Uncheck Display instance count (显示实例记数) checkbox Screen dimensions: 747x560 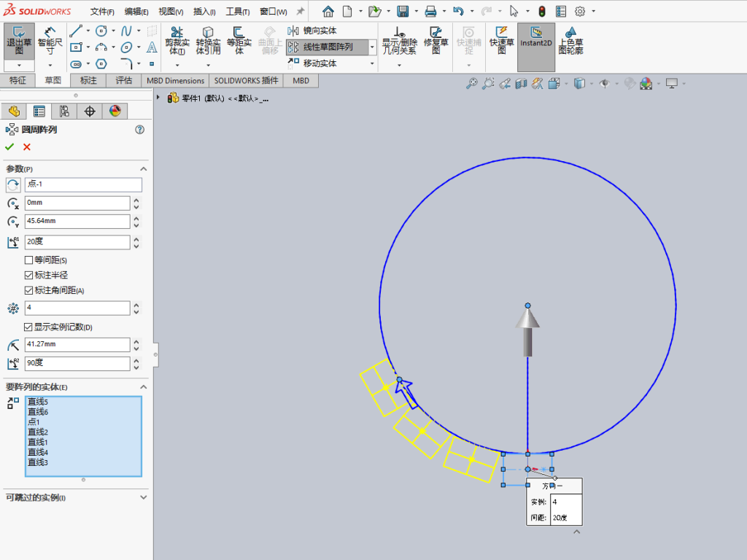point(28,327)
